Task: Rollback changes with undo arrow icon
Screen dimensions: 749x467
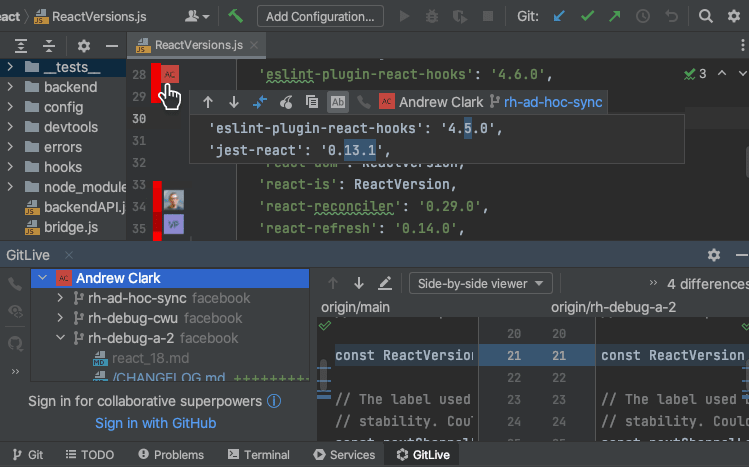Action: click(x=671, y=16)
